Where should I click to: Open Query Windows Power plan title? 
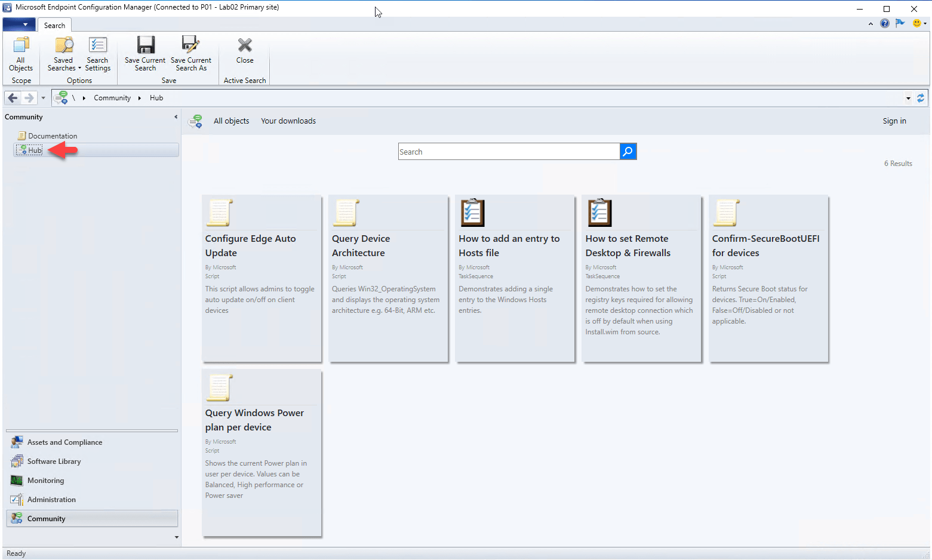tap(255, 420)
